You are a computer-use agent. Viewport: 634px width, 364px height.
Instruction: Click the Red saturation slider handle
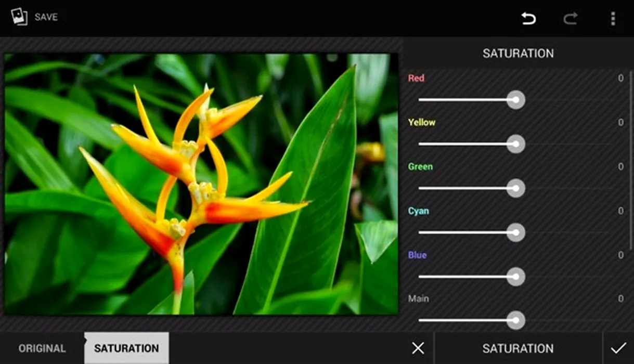pos(515,100)
